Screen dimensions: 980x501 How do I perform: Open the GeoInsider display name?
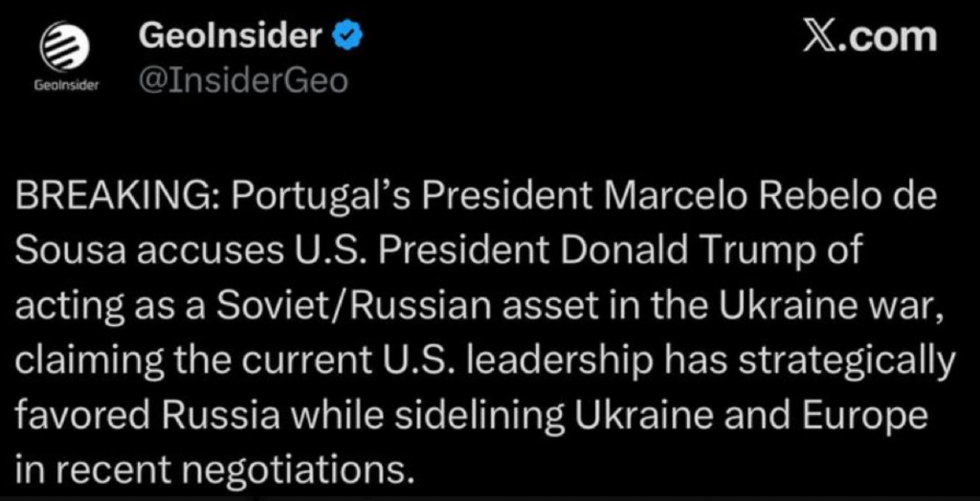pos(230,38)
